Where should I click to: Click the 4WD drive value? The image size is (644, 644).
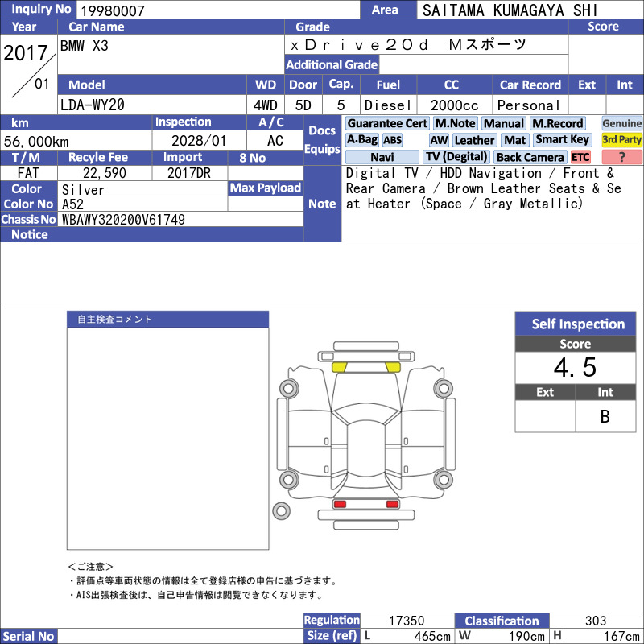(x=265, y=105)
